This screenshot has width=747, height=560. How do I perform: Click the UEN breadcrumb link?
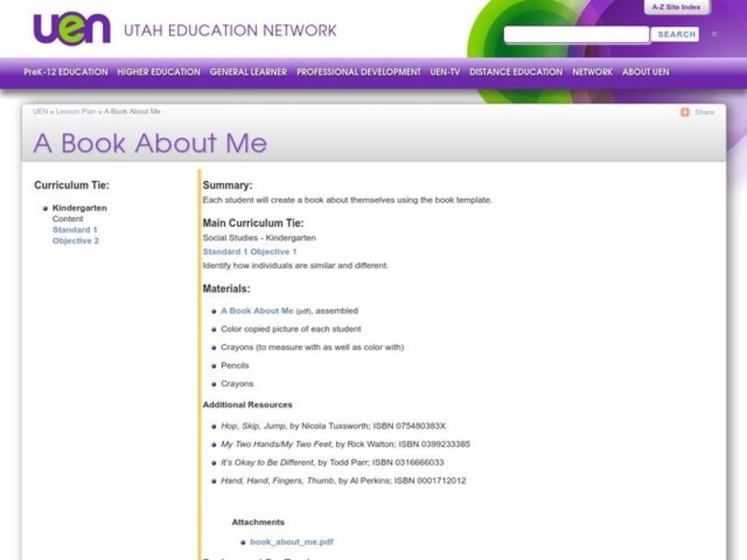click(40, 112)
